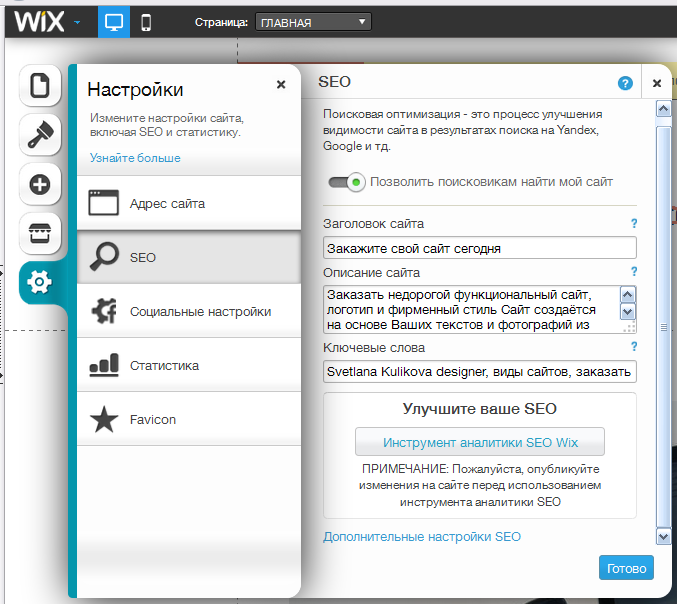This screenshot has width=677, height=604.
Task: Click the magnifying glass SEO icon
Action: click(104, 256)
